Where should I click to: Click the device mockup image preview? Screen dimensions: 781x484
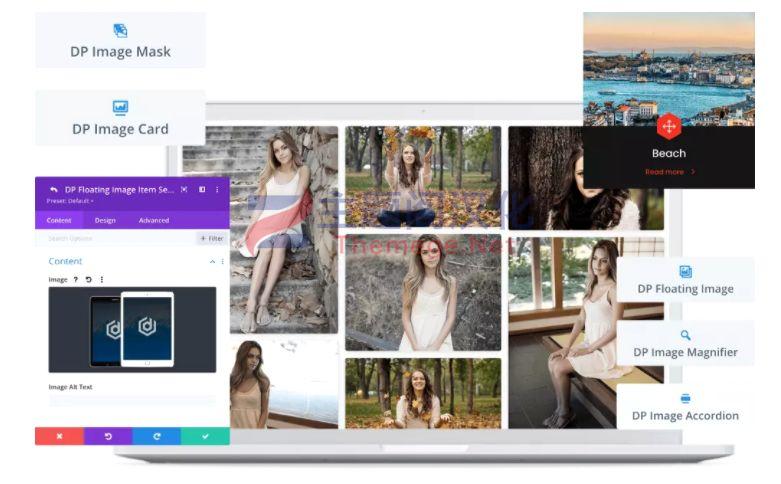tap(132, 329)
